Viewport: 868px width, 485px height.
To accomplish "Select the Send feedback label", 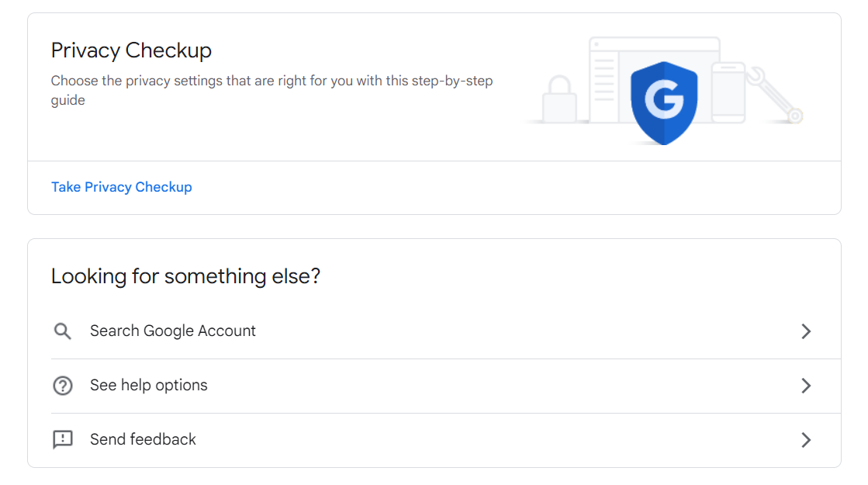I will [x=143, y=439].
